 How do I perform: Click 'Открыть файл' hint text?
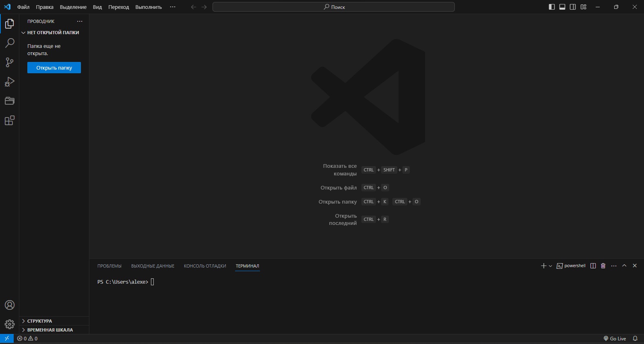tap(339, 187)
